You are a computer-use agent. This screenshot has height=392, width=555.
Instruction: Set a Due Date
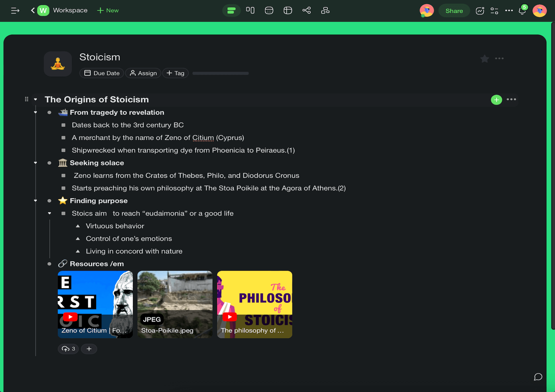pos(102,73)
